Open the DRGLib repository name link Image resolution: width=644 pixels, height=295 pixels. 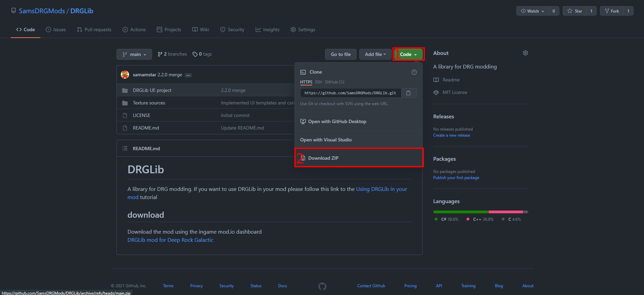[82, 11]
